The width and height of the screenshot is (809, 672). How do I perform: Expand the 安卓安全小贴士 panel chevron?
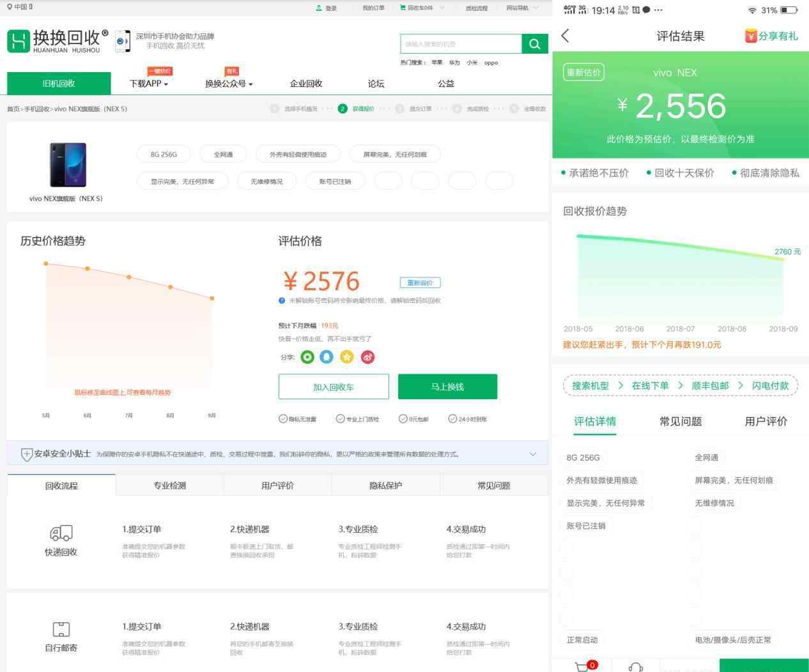pos(533,454)
